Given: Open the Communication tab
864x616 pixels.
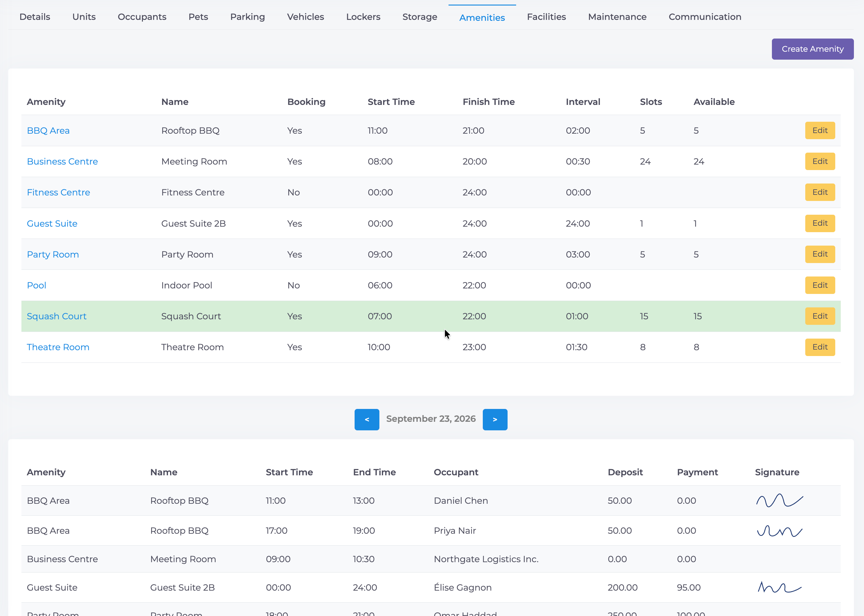Looking at the screenshot, I should tap(705, 17).
